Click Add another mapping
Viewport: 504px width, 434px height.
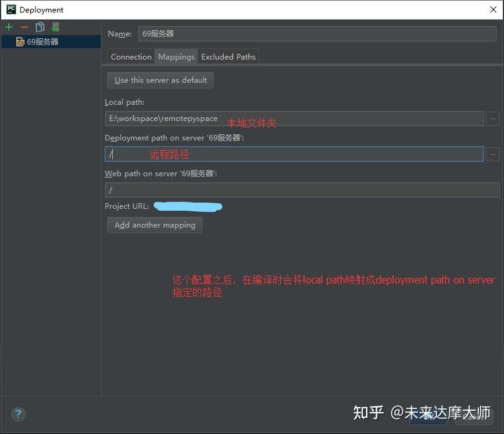pos(154,225)
